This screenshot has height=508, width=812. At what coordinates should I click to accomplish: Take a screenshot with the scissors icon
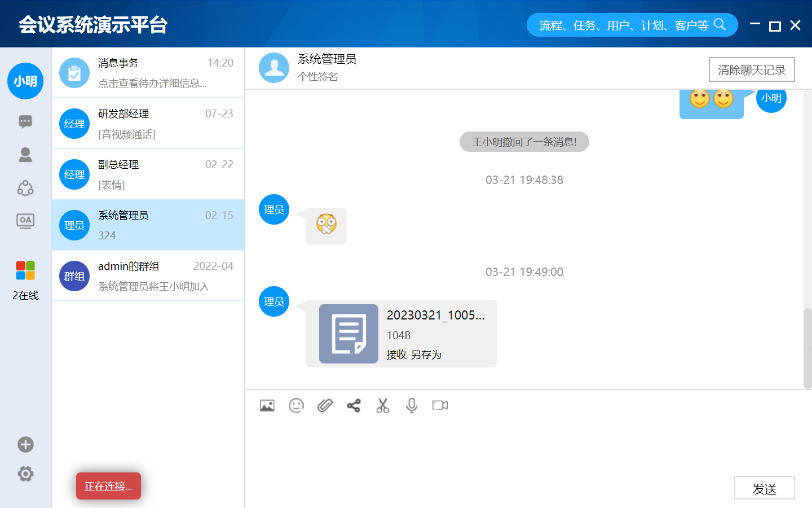(383, 405)
